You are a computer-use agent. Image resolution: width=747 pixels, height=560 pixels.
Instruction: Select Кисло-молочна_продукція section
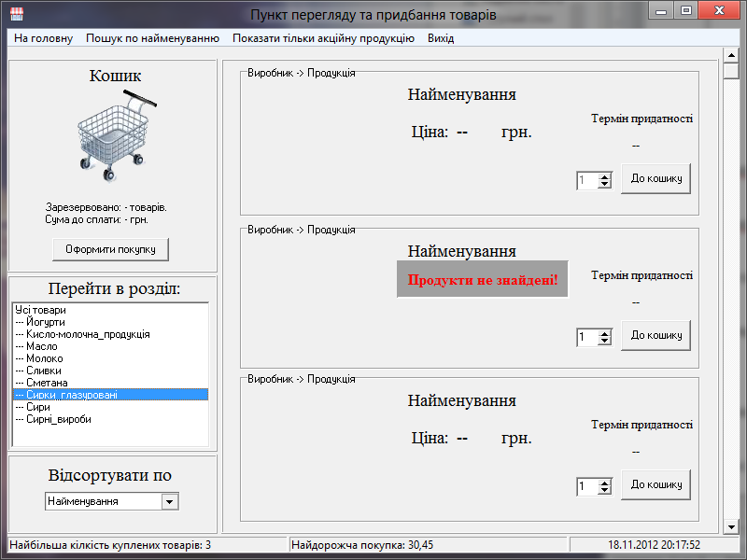coord(110,334)
